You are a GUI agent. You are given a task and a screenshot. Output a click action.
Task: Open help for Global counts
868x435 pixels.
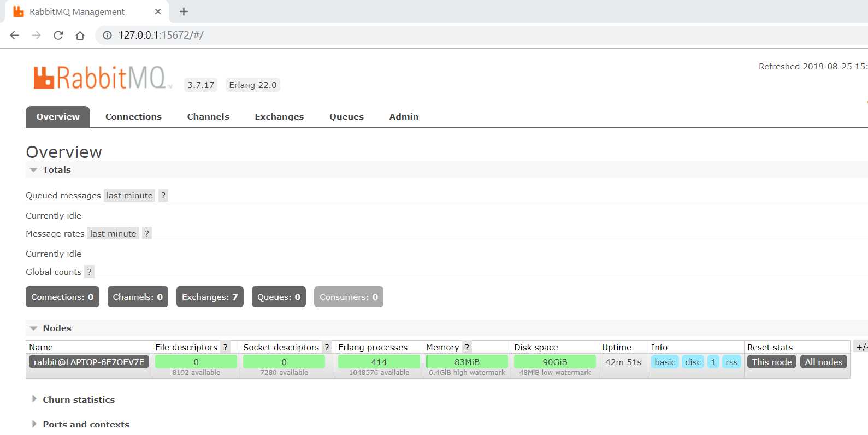pos(89,272)
